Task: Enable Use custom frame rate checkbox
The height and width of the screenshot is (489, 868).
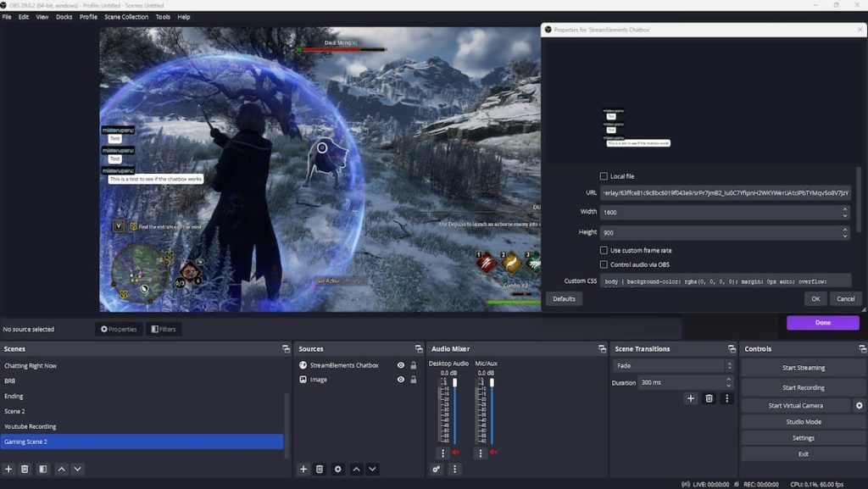Action: pyautogui.click(x=604, y=250)
